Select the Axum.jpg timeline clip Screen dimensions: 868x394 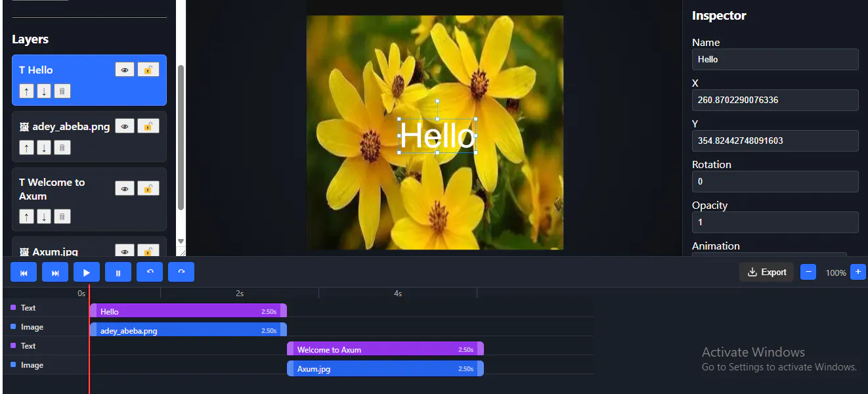(385, 368)
